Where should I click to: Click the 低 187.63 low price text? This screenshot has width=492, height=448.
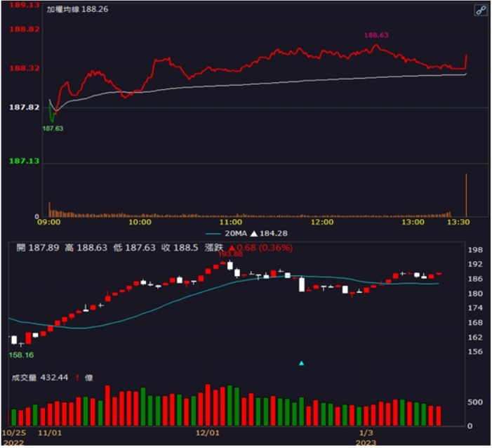point(134,248)
